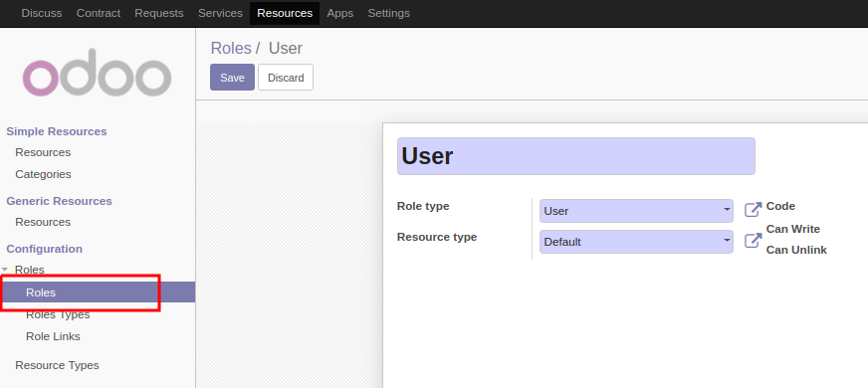Switch to the Discuss menu

42,13
